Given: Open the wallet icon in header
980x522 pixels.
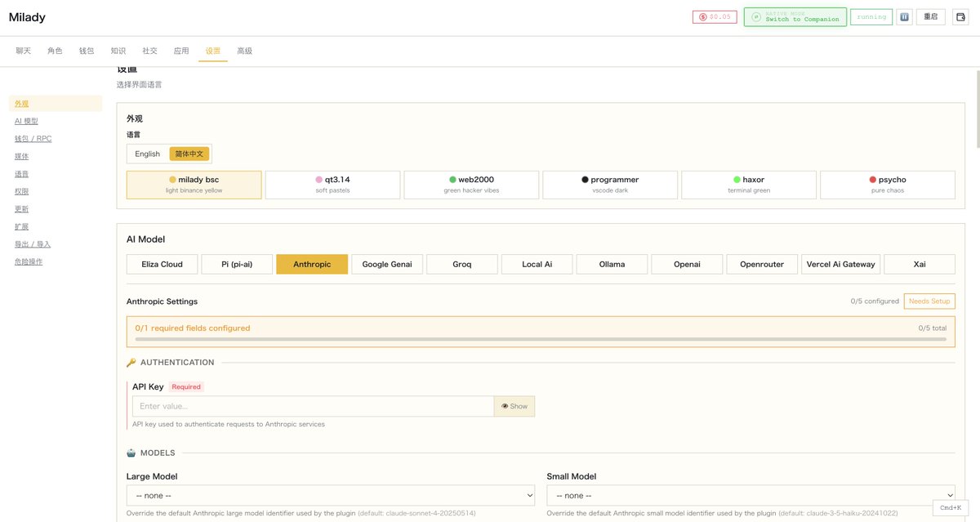Looking at the screenshot, I should point(960,16).
